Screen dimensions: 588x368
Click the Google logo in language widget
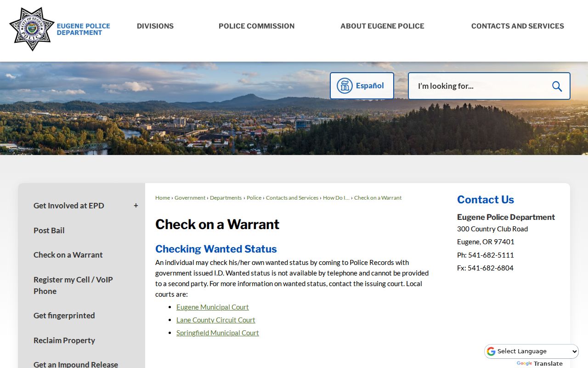491,351
